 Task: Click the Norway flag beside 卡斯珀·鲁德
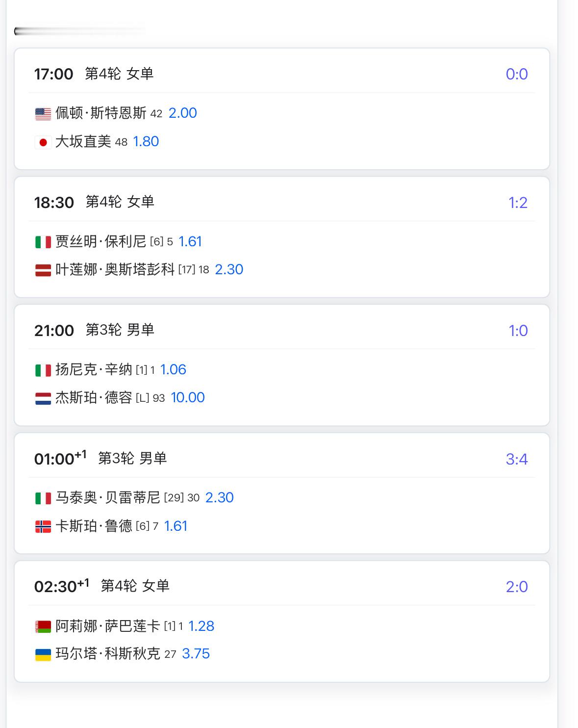point(43,527)
